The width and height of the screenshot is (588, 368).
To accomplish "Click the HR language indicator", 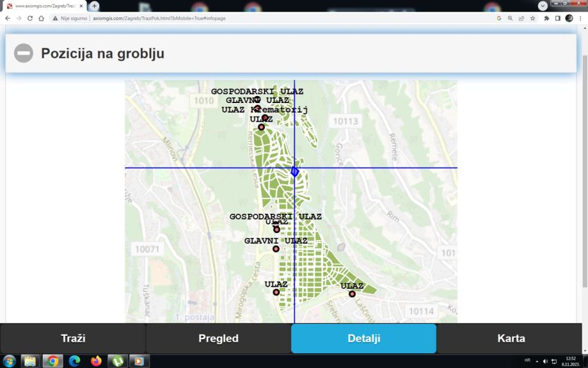I will [527, 360].
